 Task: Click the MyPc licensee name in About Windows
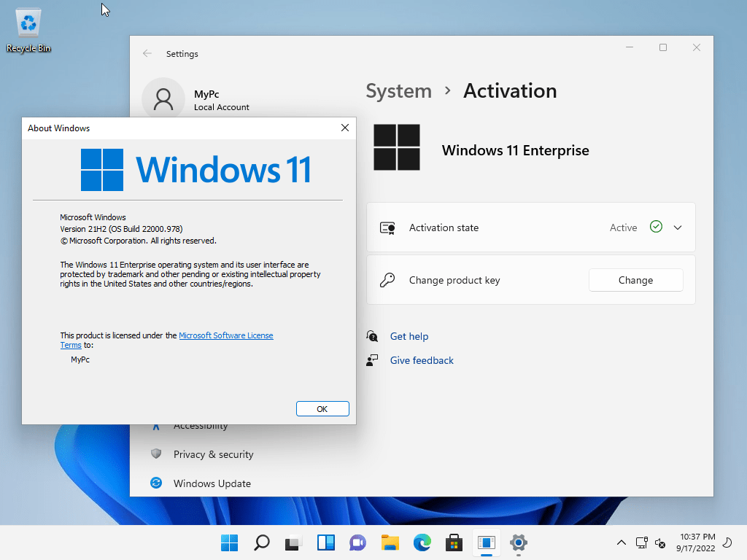coord(80,359)
